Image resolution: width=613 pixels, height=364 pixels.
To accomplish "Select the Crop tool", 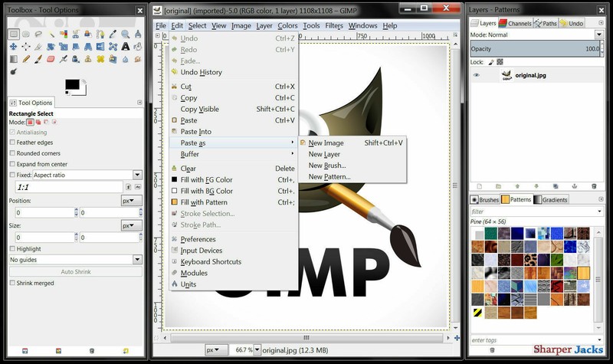I will click(38, 47).
